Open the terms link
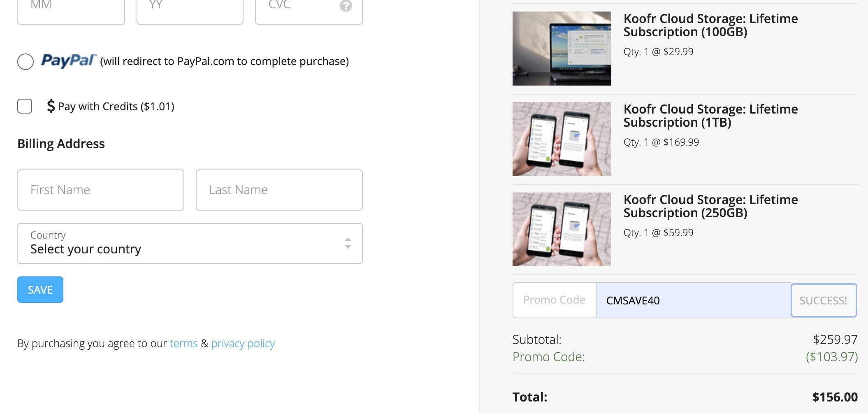The width and height of the screenshot is (868, 413). (183, 343)
